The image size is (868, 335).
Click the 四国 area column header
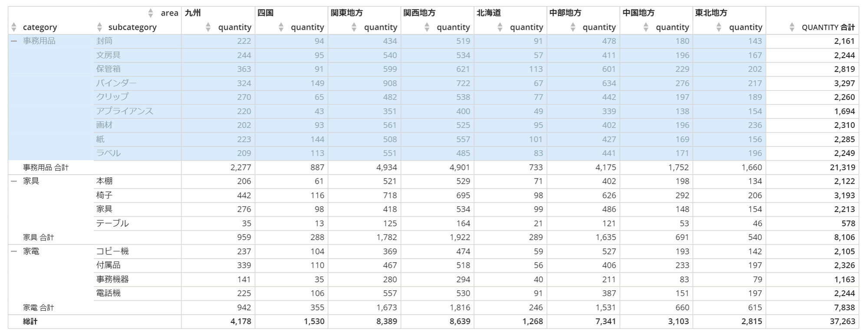click(x=265, y=13)
